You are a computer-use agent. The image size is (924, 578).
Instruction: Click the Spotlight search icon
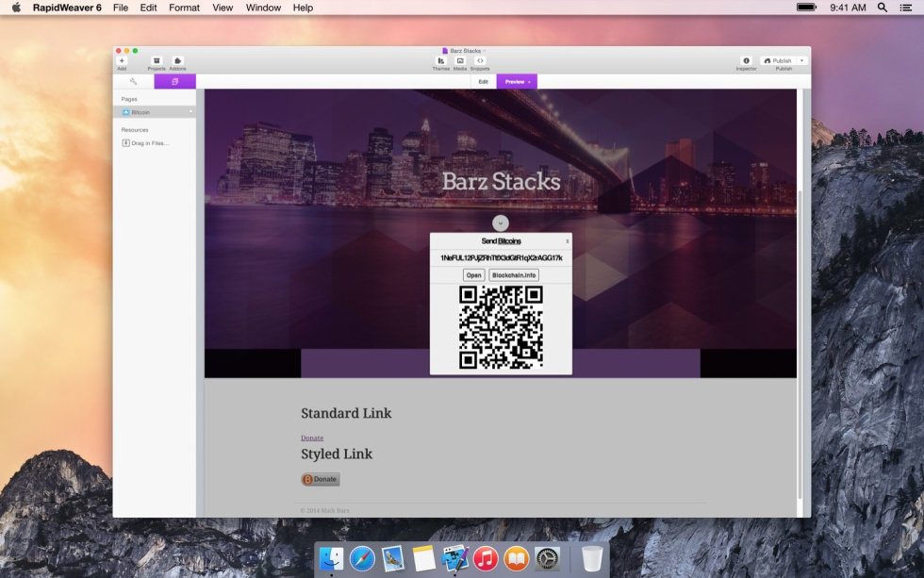click(883, 8)
